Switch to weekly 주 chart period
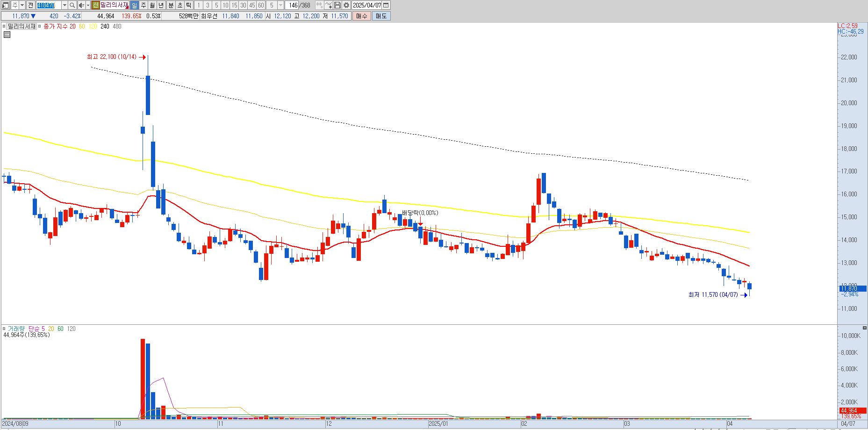The height and width of the screenshot is (430, 868). point(143,5)
